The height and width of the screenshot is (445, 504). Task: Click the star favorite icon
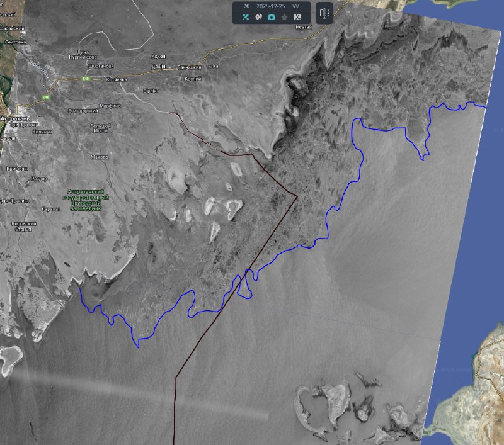[x=284, y=18]
